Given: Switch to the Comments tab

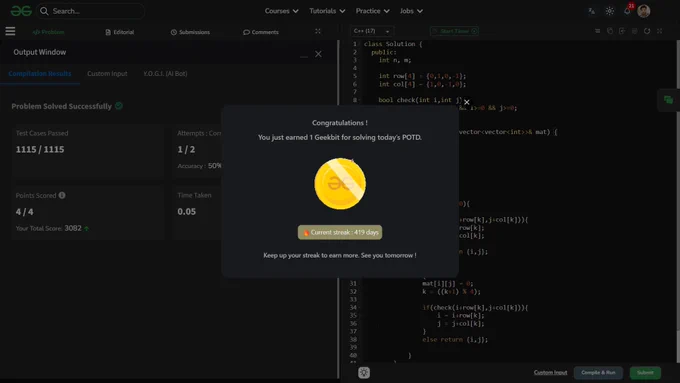Looking at the screenshot, I should click(x=261, y=32).
